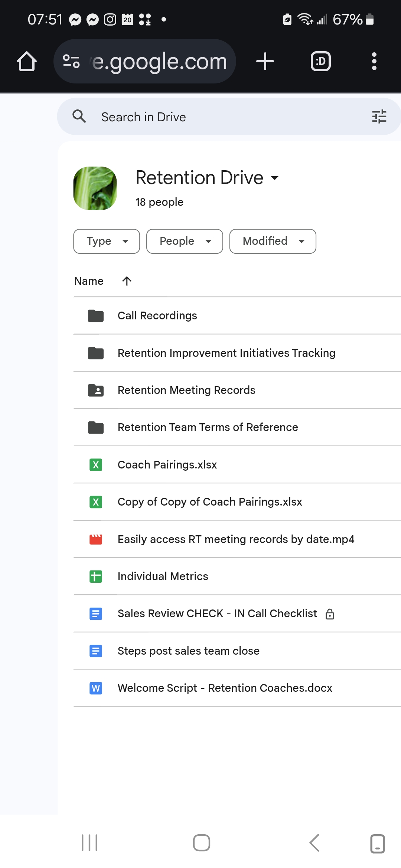Expand the Modified filter dropdown

pyautogui.click(x=273, y=241)
